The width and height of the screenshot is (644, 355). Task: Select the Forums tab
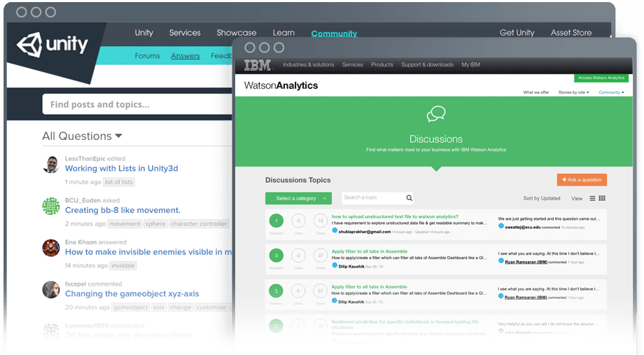coord(147,56)
